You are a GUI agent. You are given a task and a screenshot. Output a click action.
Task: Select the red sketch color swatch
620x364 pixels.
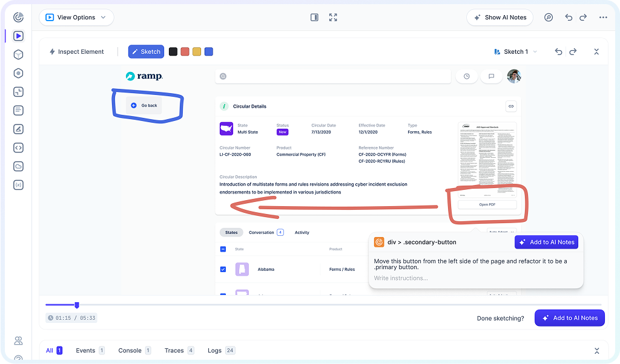[185, 51]
